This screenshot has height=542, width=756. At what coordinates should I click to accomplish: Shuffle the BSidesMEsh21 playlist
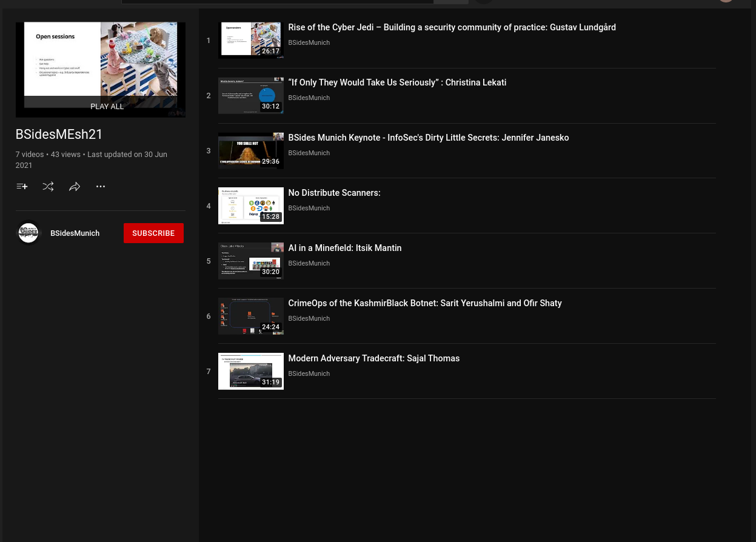[48, 187]
